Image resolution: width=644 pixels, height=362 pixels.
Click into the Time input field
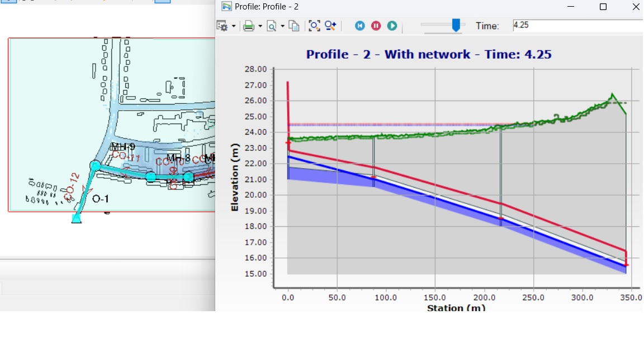pos(576,26)
